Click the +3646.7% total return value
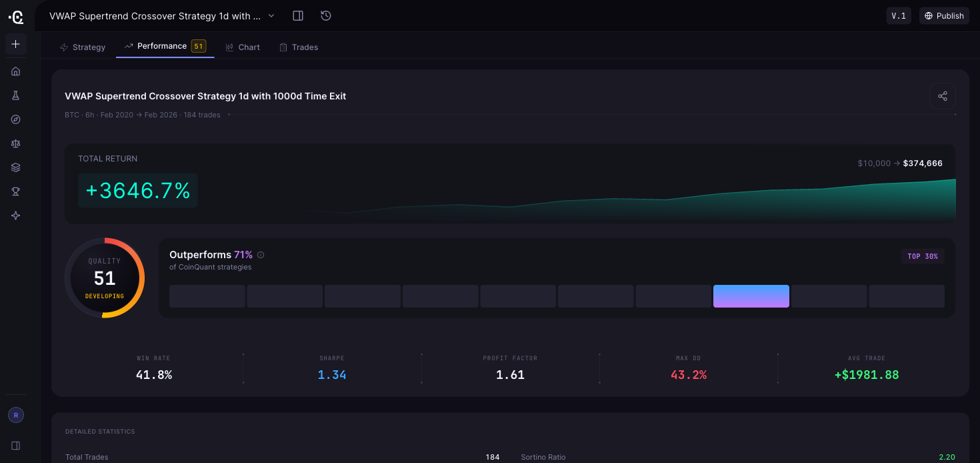 [138, 191]
